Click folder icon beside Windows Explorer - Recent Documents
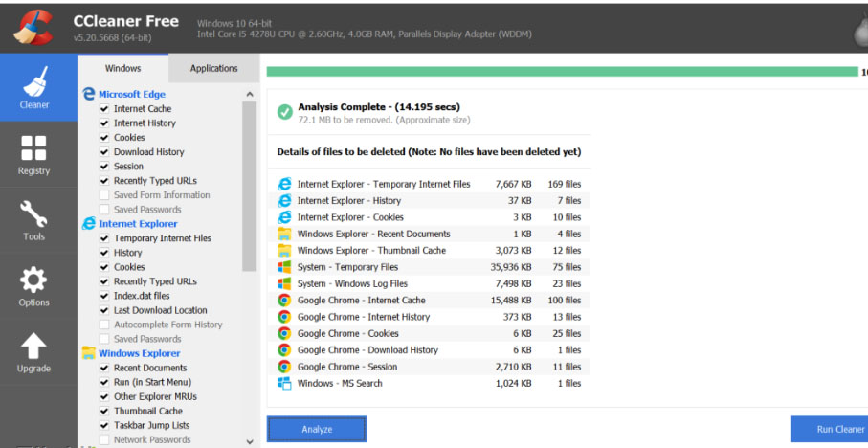This screenshot has width=868, height=448. (284, 234)
